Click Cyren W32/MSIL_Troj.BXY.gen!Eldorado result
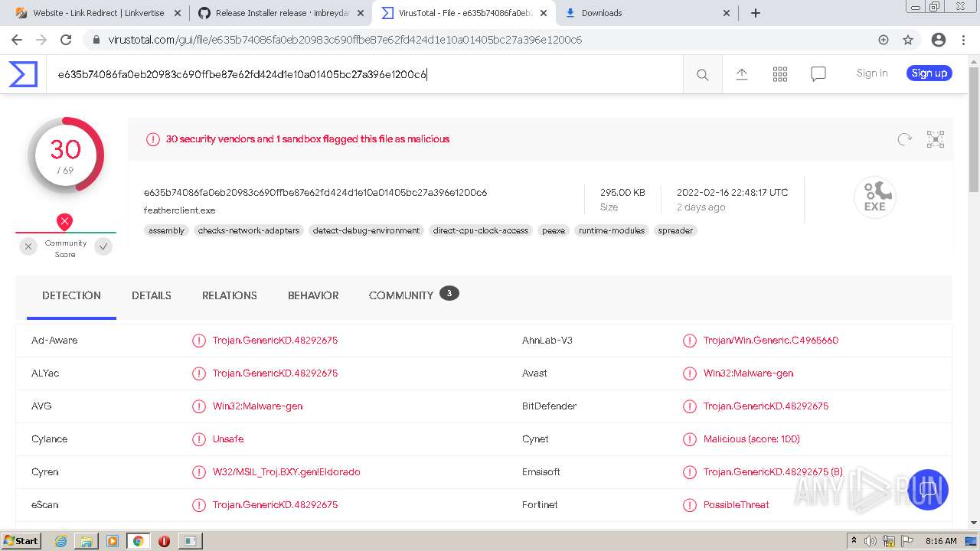Viewport: 980px width, 551px height. click(286, 472)
